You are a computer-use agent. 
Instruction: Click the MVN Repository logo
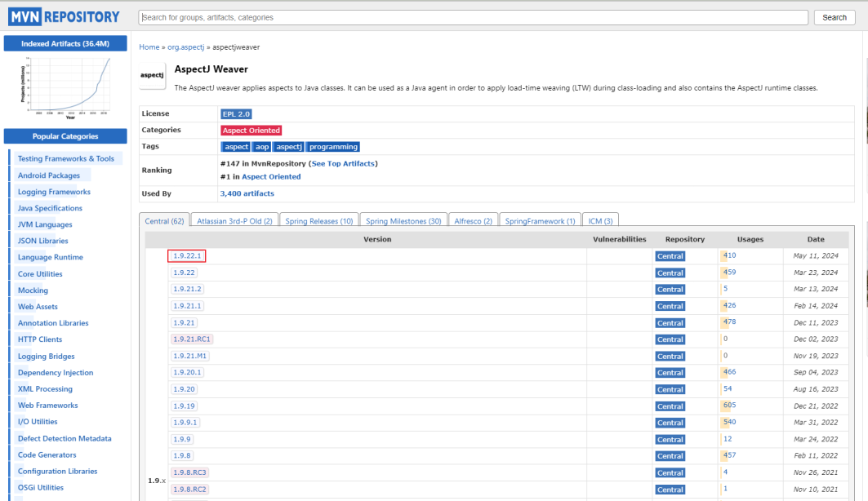(x=65, y=17)
